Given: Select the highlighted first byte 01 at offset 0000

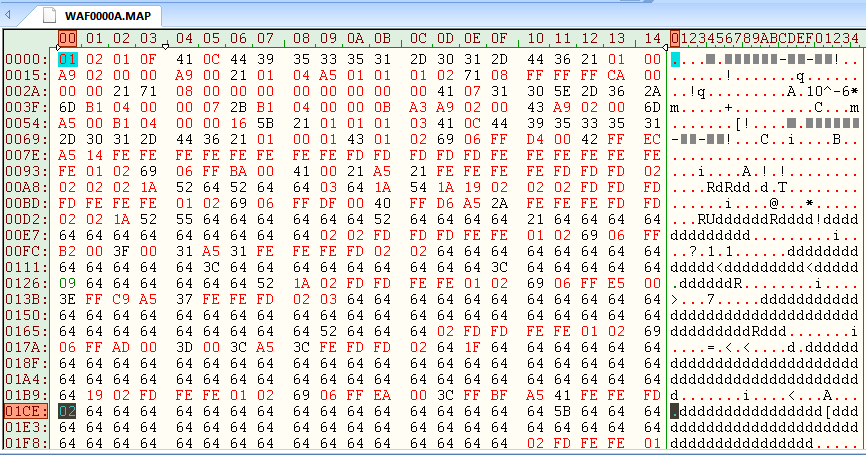Looking at the screenshot, I should (x=67, y=59).
